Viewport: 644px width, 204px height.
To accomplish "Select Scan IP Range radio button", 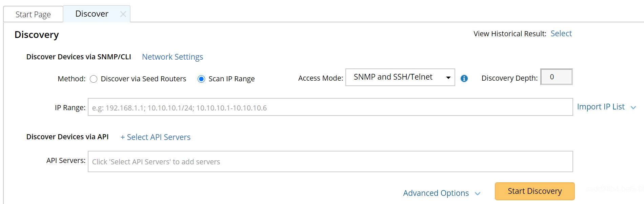I will click(x=201, y=79).
